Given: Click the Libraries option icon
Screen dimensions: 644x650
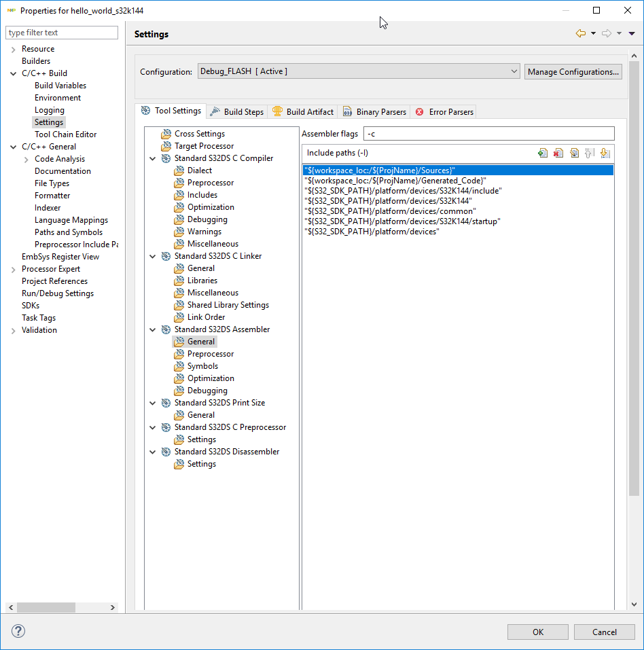Looking at the screenshot, I should pyautogui.click(x=179, y=281).
